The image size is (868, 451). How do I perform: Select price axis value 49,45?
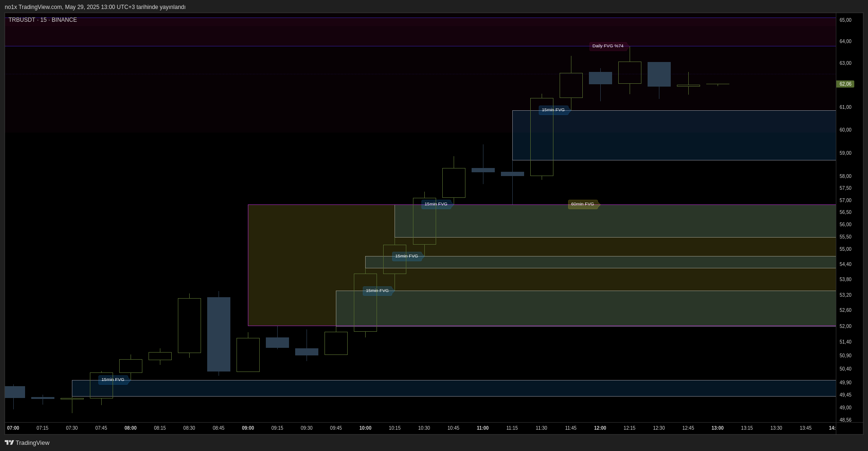coord(845,395)
